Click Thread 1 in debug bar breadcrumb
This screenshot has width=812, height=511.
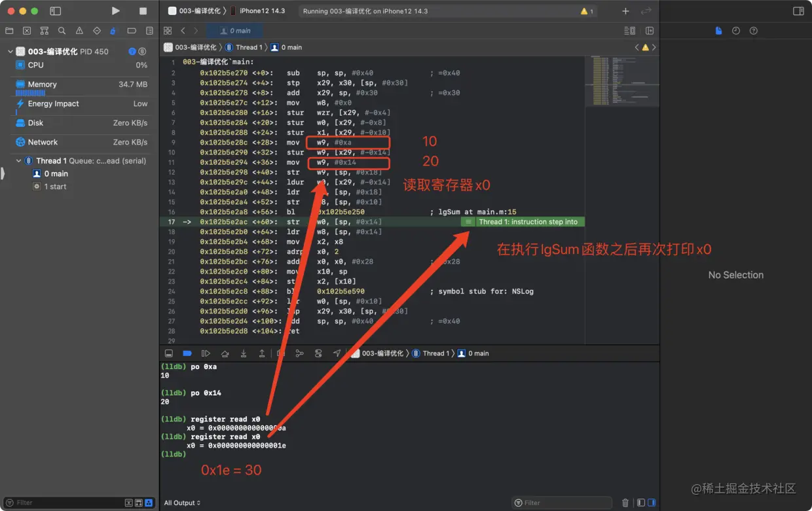[x=432, y=353]
